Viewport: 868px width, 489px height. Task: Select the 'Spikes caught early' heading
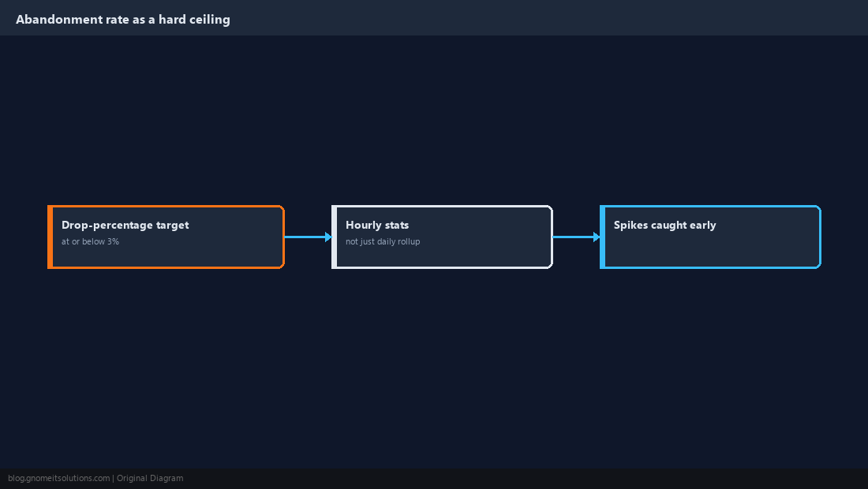pyautogui.click(x=664, y=225)
